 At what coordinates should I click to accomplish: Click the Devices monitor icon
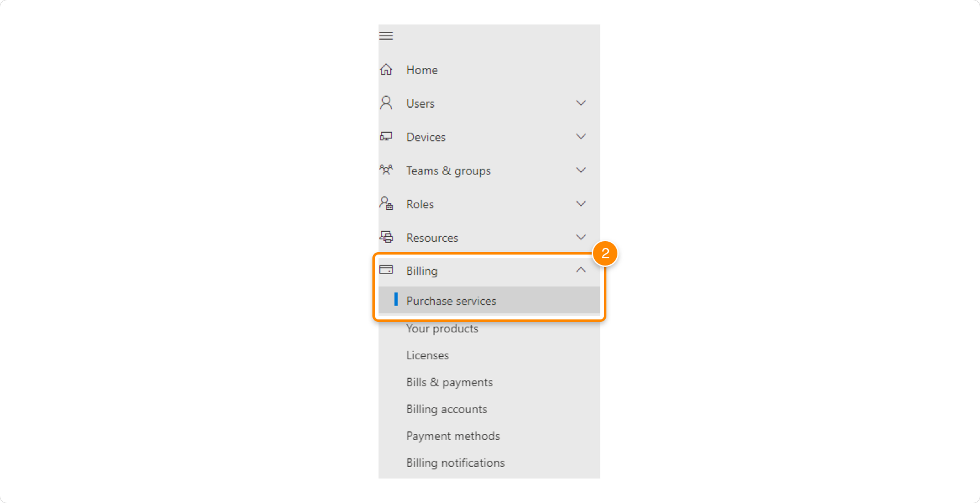tap(386, 136)
